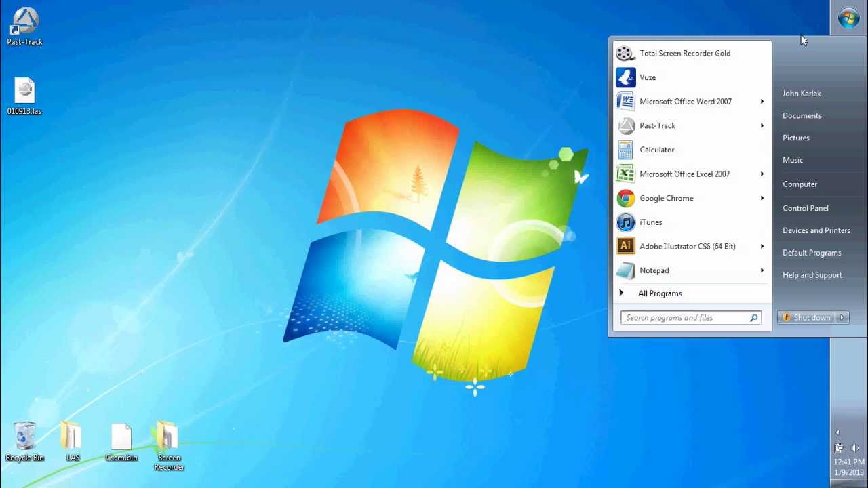Click the Windows Start orb

(848, 18)
